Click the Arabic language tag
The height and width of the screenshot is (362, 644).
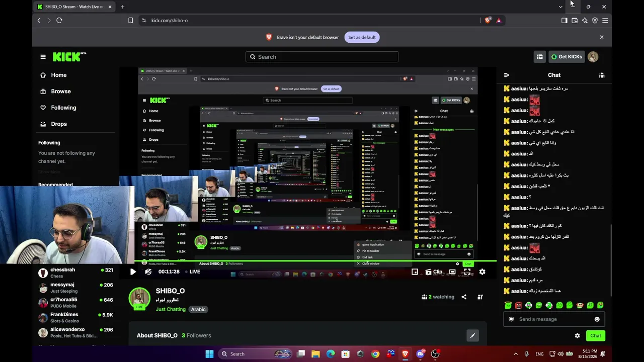198,309
